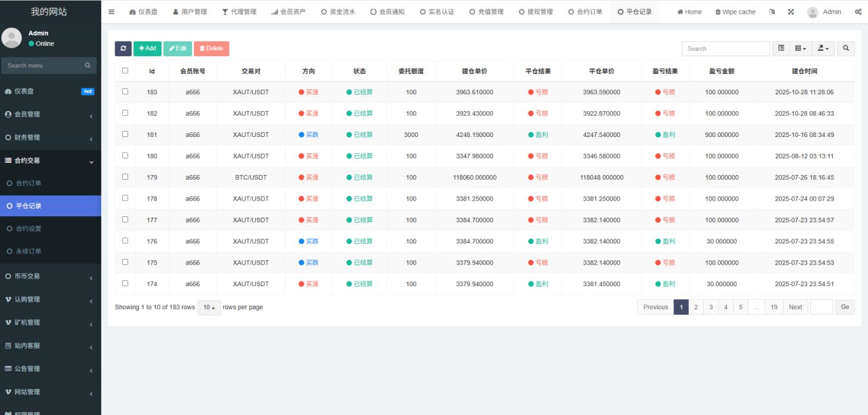Open the settings gears icon at top right

[859, 12]
